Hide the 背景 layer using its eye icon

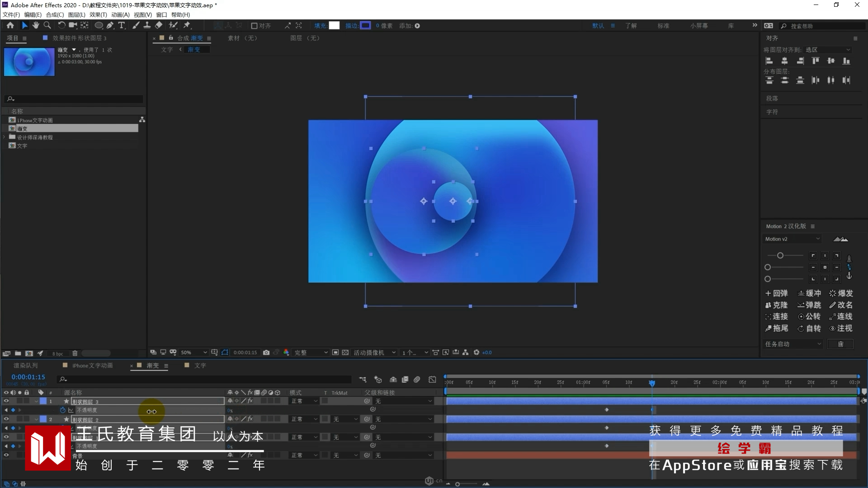point(6,455)
